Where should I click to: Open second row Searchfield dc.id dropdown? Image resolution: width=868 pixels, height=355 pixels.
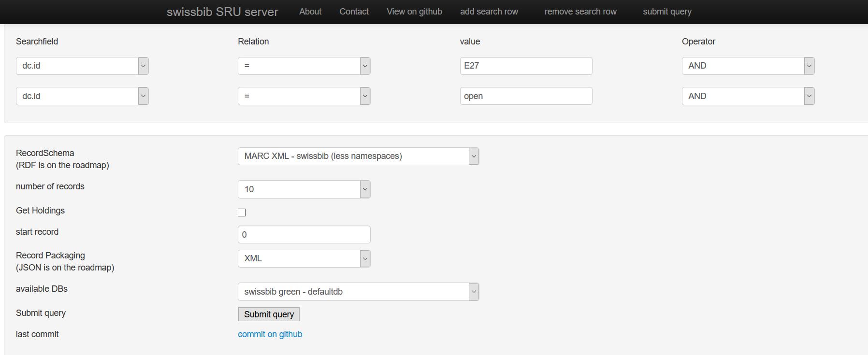tap(82, 96)
